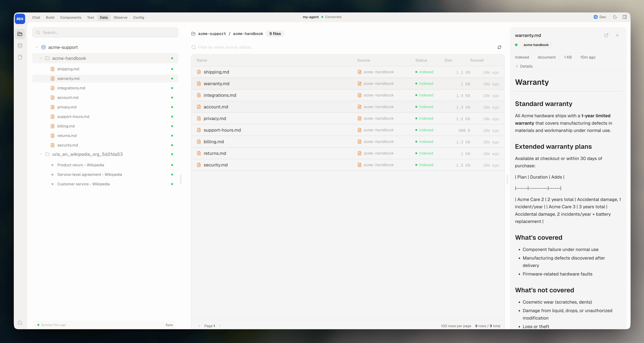This screenshot has height=343, width=644.
Task: Select security.md in the tree
Action: click(x=105, y=145)
